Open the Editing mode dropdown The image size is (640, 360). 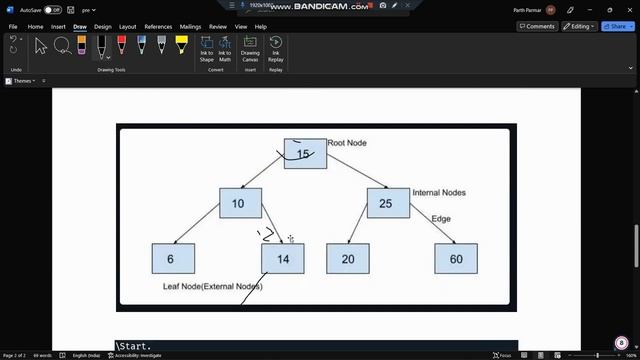(x=579, y=27)
